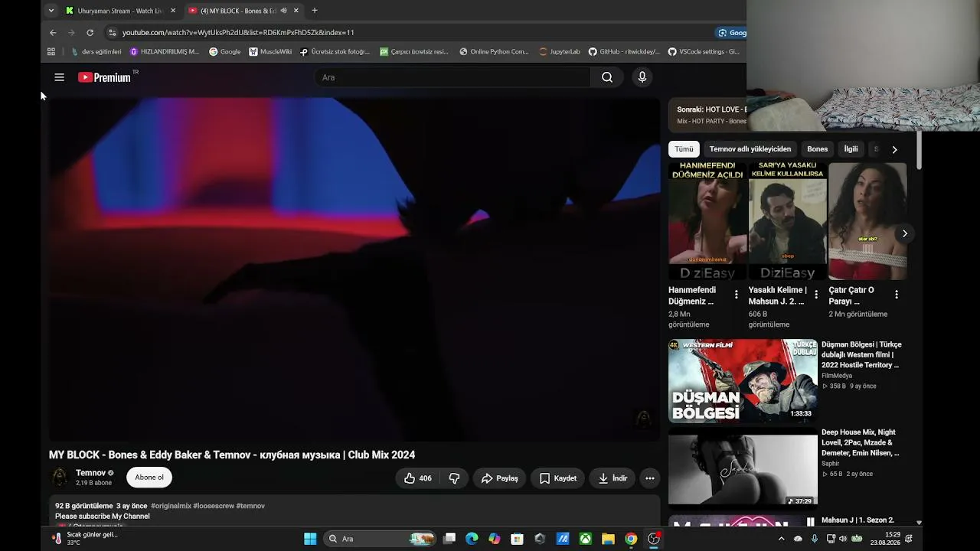Open the JupyterLab bookmark

[560, 52]
